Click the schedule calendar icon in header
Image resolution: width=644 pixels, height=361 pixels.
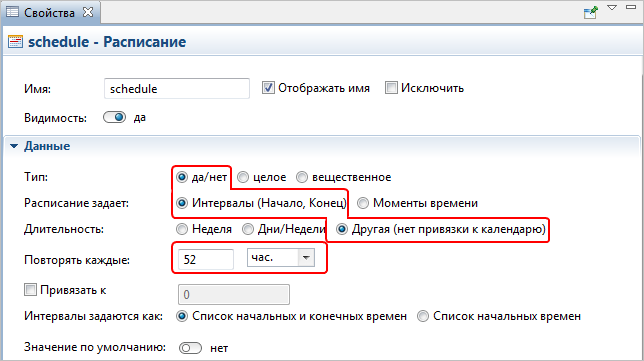[x=15, y=42]
